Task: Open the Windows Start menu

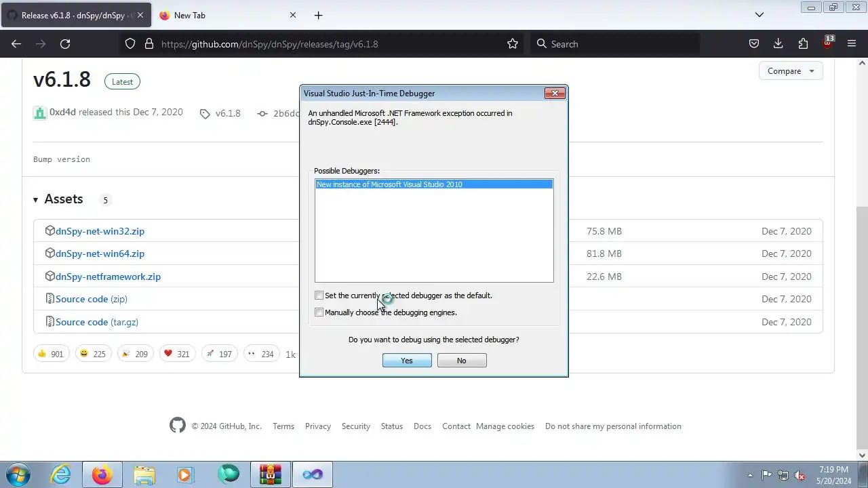Action: (18, 474)
